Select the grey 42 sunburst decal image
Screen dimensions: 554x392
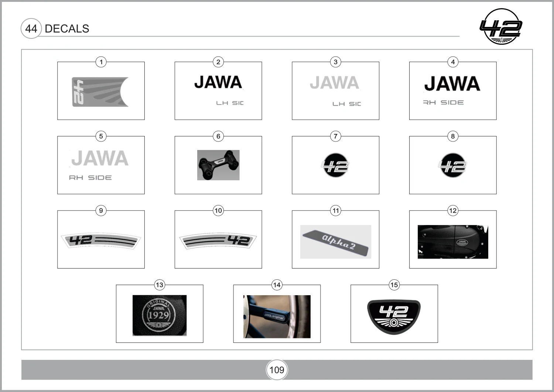coord(100,92)
